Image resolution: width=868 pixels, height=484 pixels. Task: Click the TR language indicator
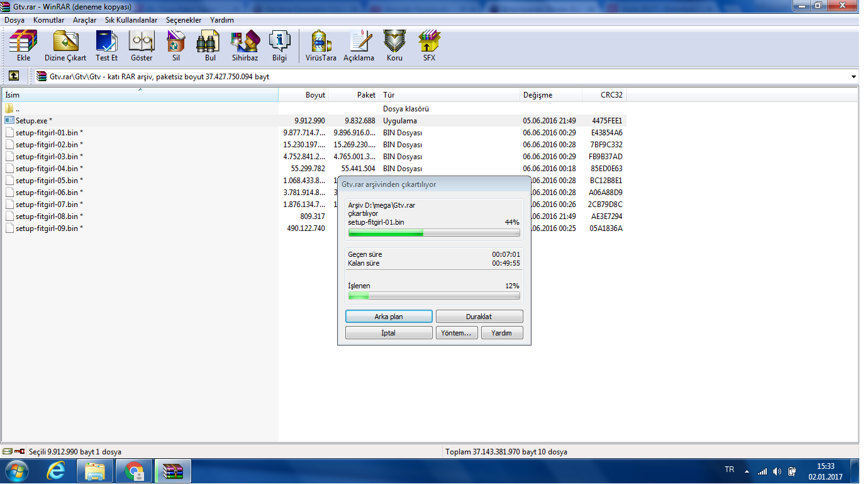coord(730,470)
